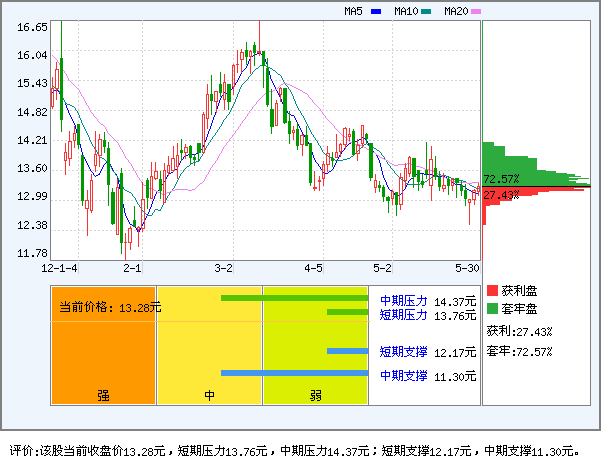Click the 中期支撑 label
The width and height of the screenshot is (601, 456).
pyautogui.click(x=404, y=375)
